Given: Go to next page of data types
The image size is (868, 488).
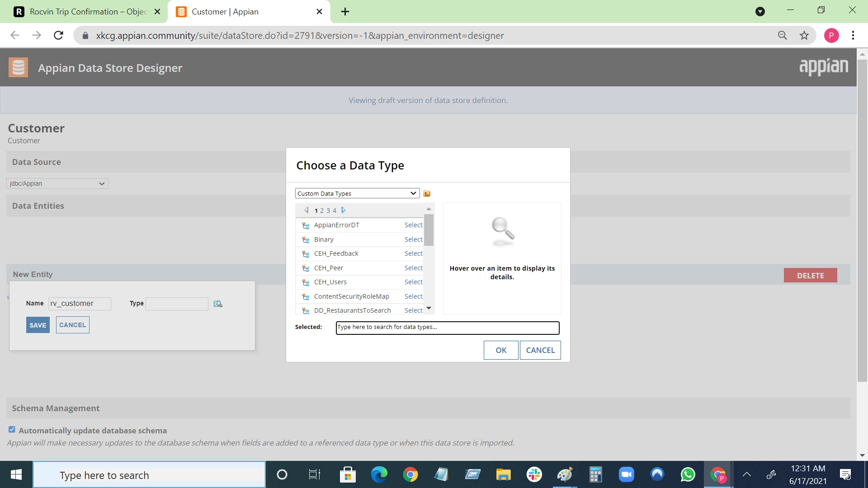Looking at the screenshot, I should click(x=344, y=210).
